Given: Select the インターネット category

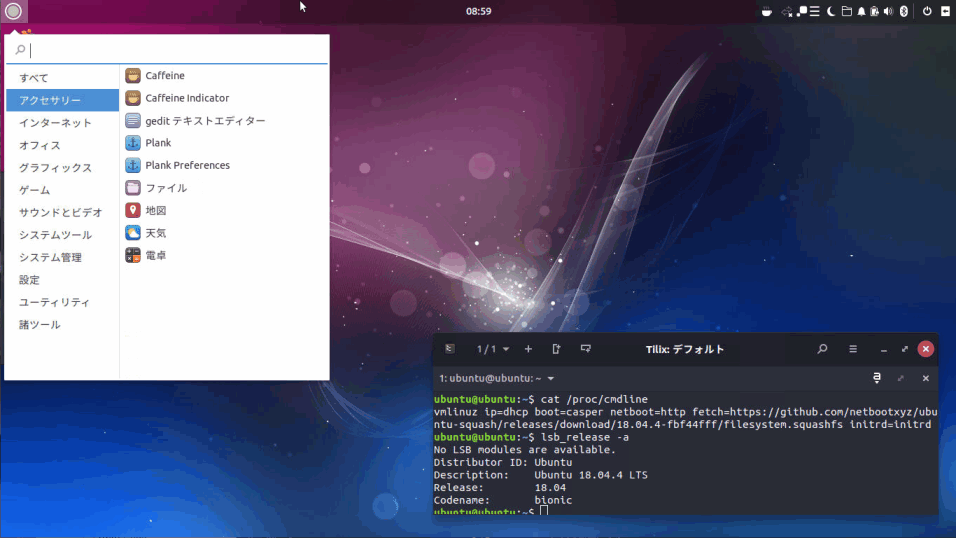Looking at the screenshot, I should [x=62, y=123].
